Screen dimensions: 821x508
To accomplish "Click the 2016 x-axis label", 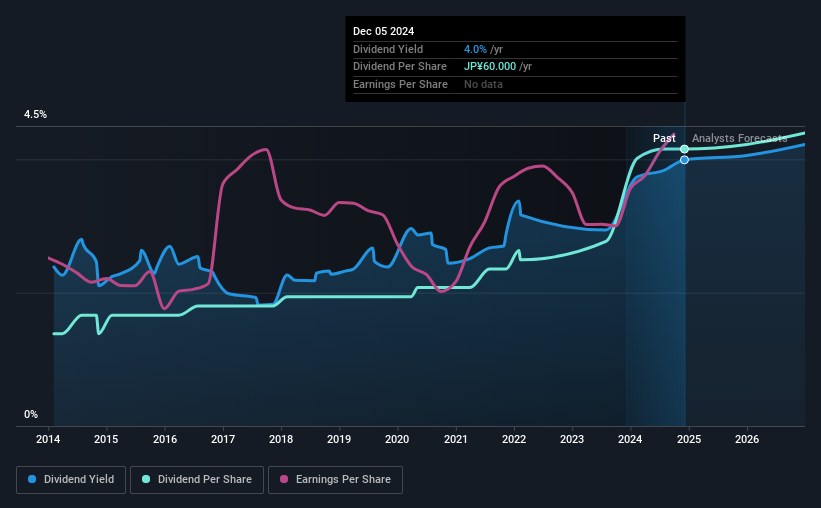I will [165, 439].
